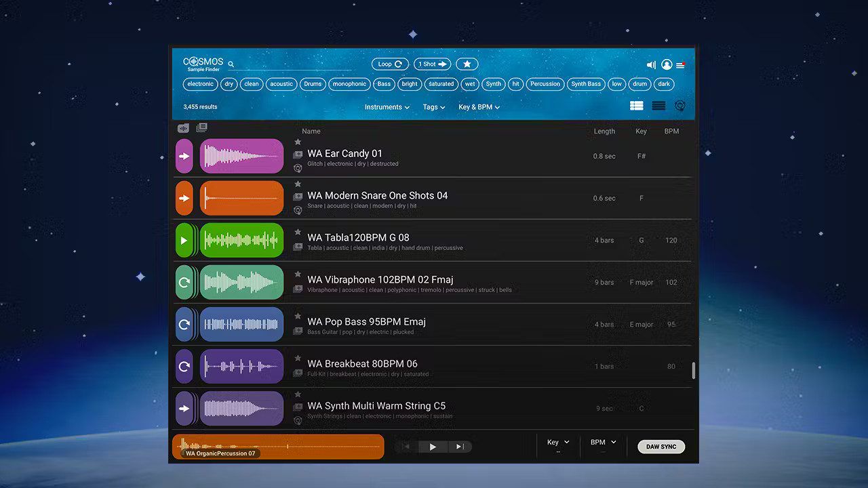The height and width of the screenshot is (488, 868).
Task: Toggle the 1 Shot filter button
Action: pyautogui.click(x=433, y=64)
